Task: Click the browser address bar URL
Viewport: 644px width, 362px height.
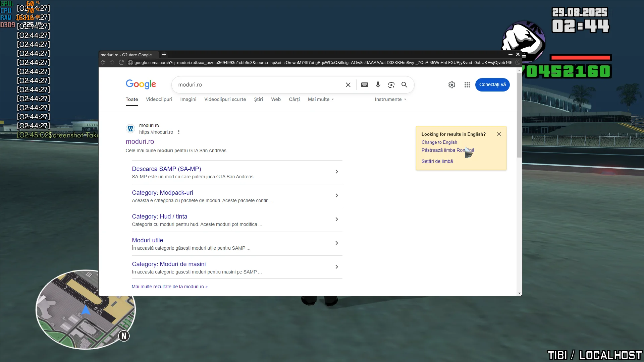Action: tap(323, 63)
